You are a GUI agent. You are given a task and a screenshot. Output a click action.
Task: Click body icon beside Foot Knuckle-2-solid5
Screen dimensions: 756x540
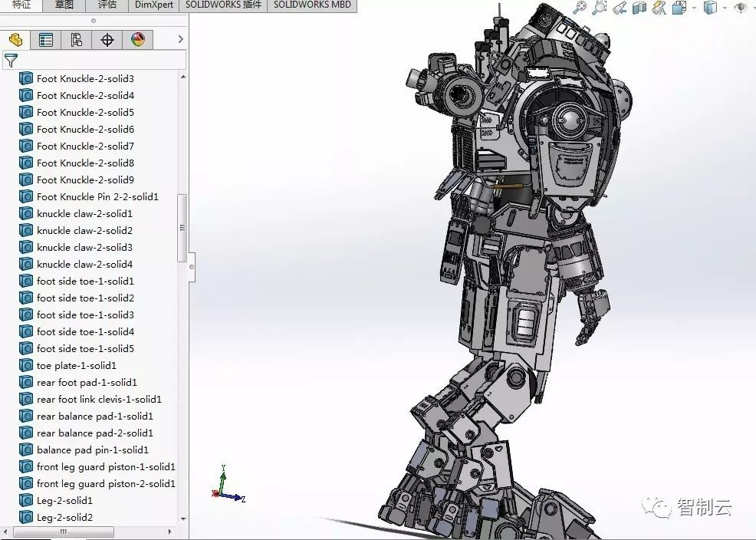pyautogui.click(x=26, y=112)
